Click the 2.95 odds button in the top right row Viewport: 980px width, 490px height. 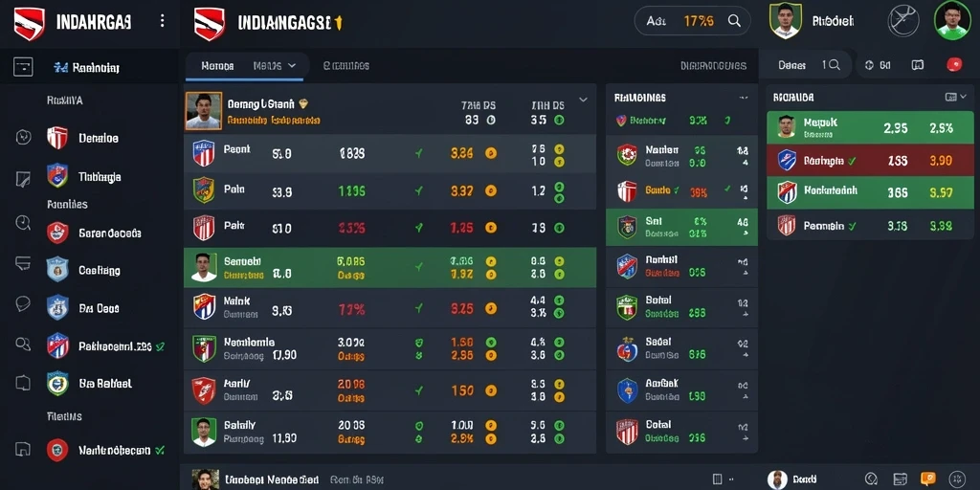pyautogui.click(x=896, y=128)
